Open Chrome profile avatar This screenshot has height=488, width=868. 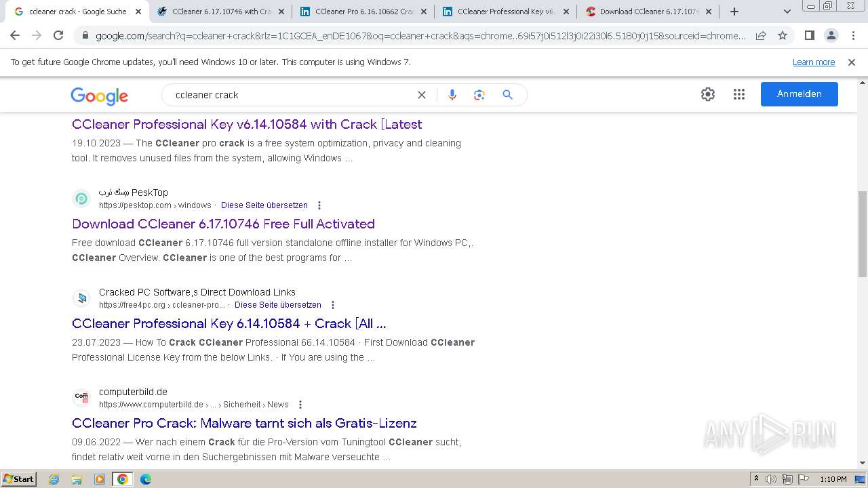pyautogui.click(x=831, y=35)
